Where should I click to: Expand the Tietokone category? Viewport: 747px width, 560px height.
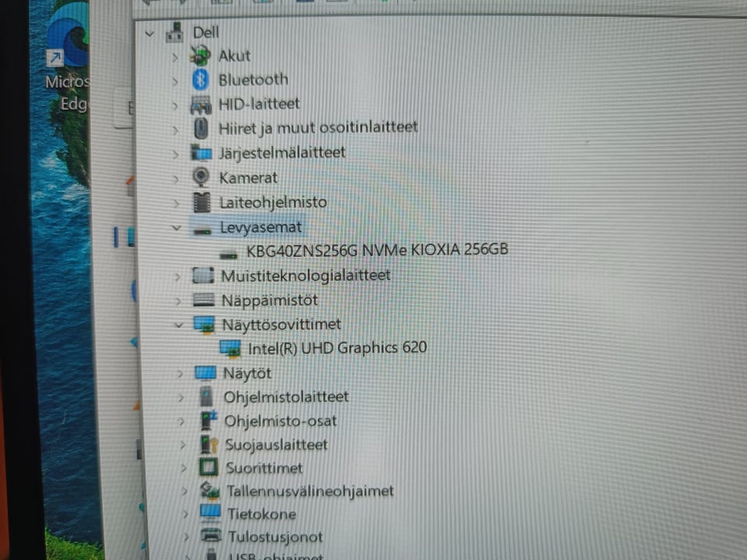(x=186, y=514)
